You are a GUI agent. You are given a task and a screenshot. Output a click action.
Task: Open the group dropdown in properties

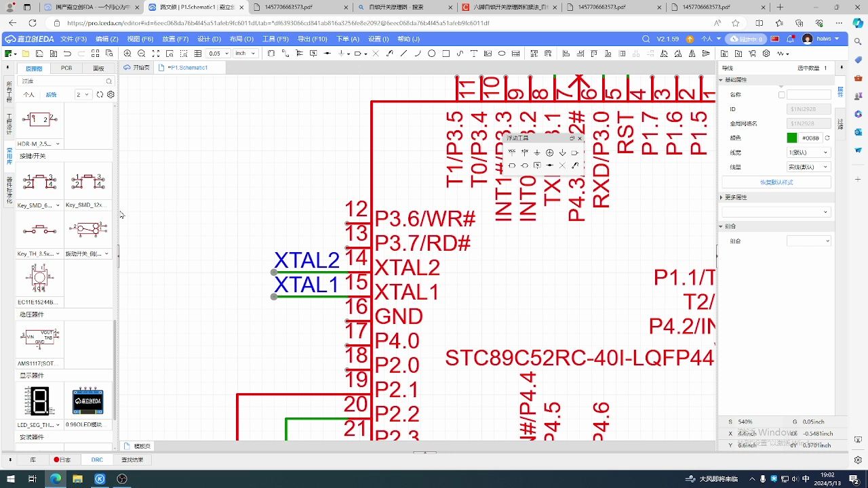click(808, 241)
